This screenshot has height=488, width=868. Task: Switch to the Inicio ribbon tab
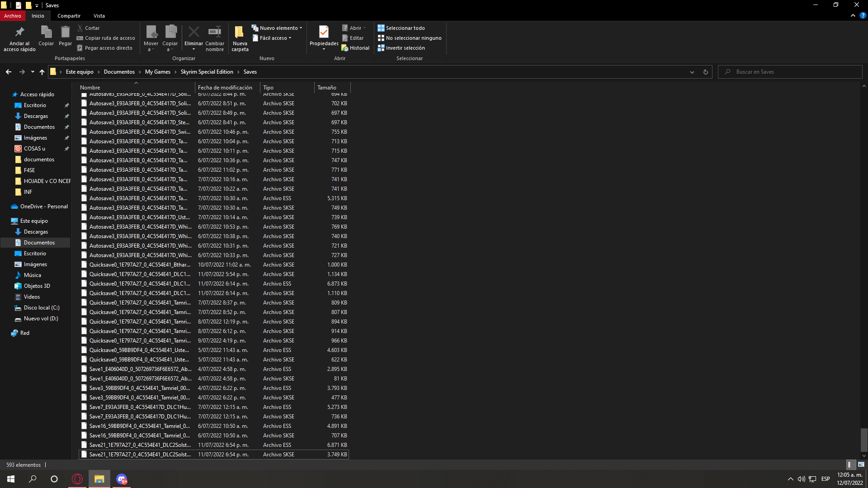(38, 16)
